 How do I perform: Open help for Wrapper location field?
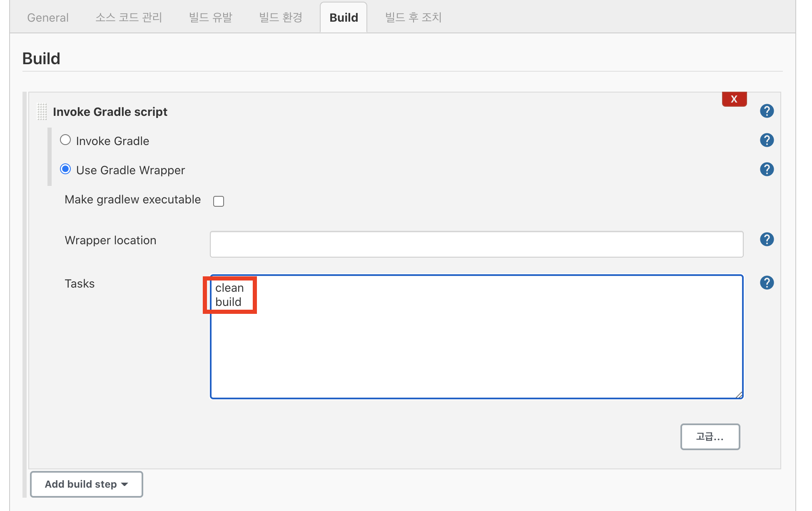[x=767, y=239]
